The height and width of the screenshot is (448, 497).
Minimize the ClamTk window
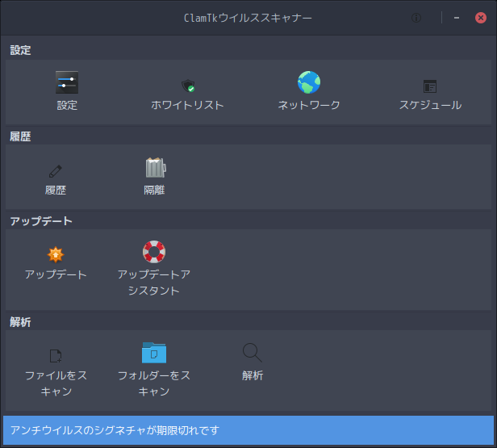pos(457,18)
